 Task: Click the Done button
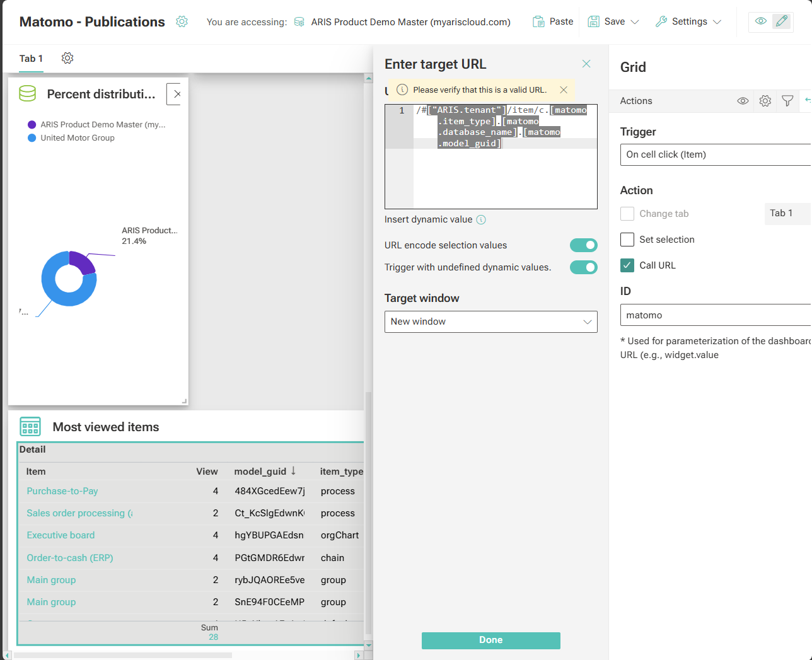(491, 640)
